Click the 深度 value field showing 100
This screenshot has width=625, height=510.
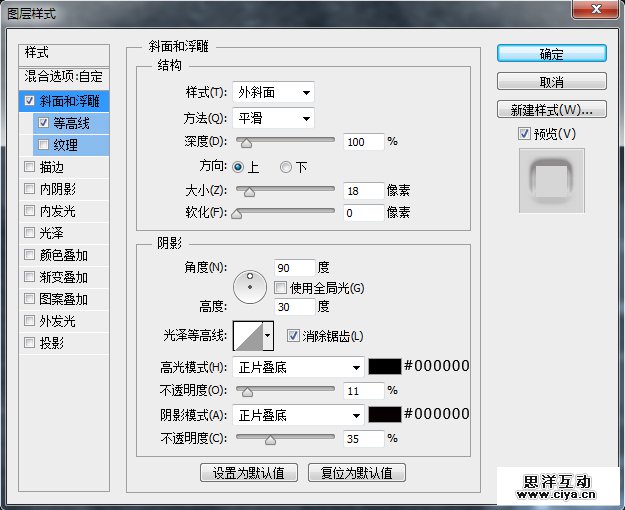click(364, 142)
